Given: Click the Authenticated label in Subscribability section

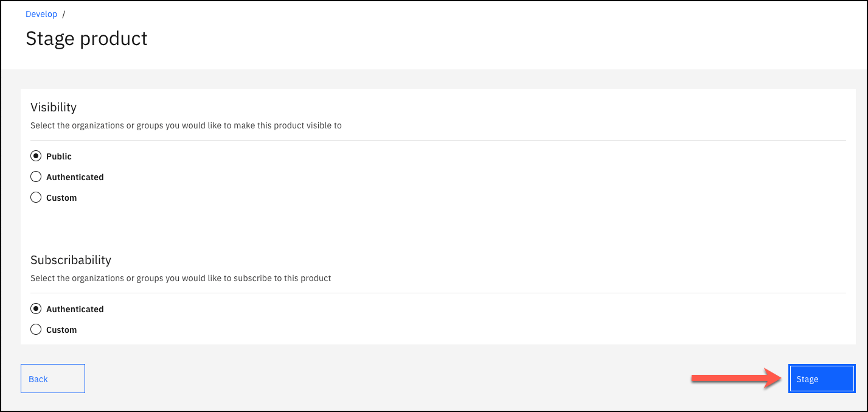Looking at the screenshot, I should 75,309.
